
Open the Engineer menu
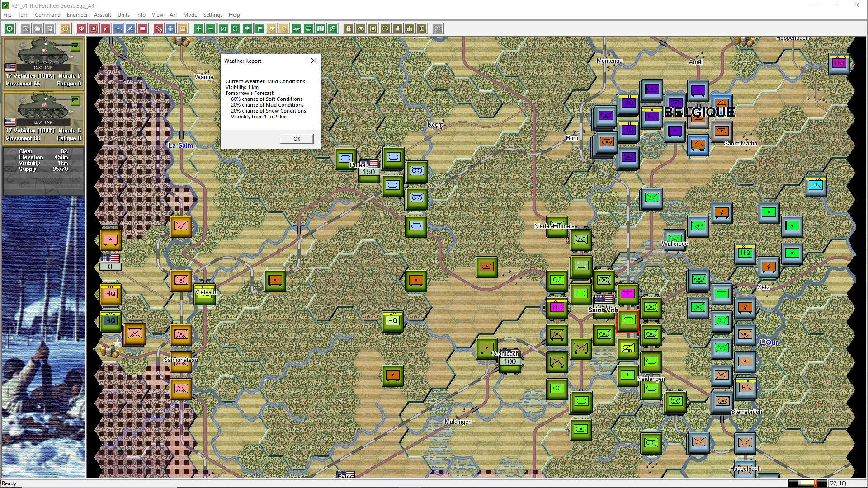77,14
